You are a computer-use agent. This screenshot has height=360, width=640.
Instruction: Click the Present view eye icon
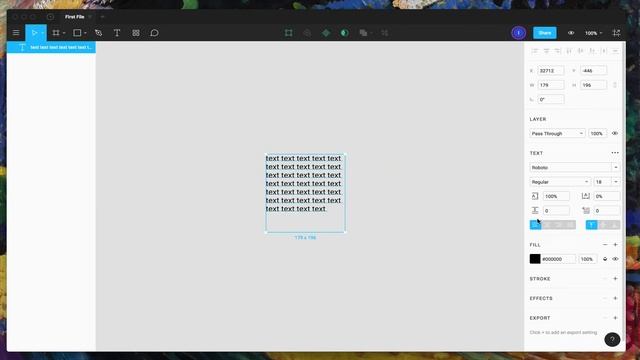(x=571, y=33)
